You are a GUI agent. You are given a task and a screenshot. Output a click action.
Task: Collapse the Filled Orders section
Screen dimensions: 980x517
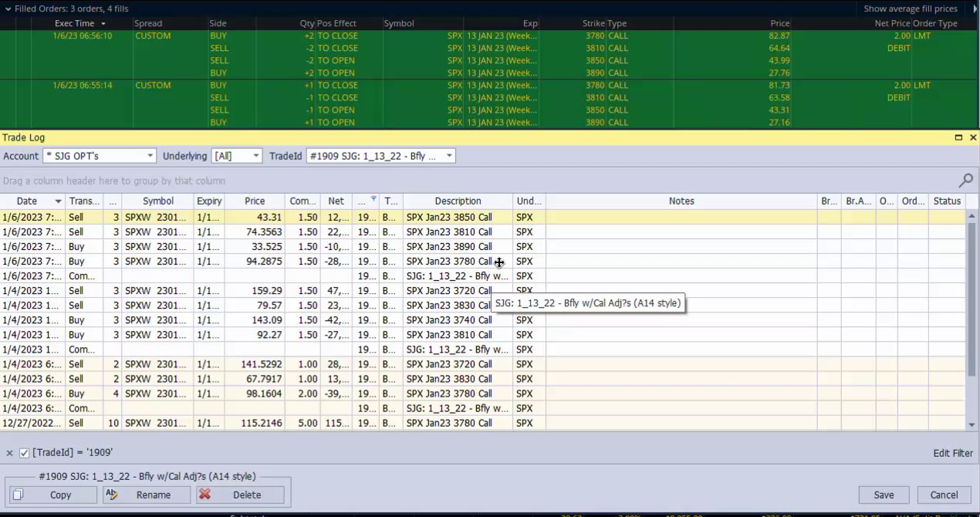tap(7, 8)
